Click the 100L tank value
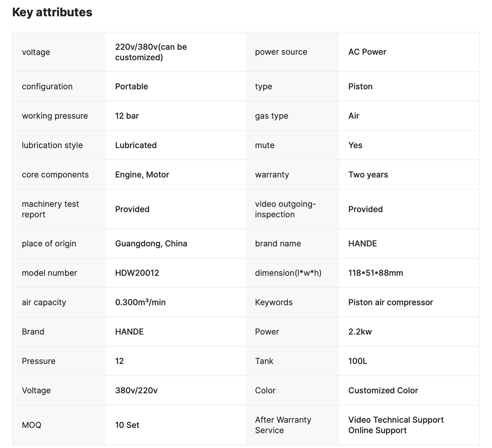The height and width of the screenshot is (448, 492). [x=358, y=361]
